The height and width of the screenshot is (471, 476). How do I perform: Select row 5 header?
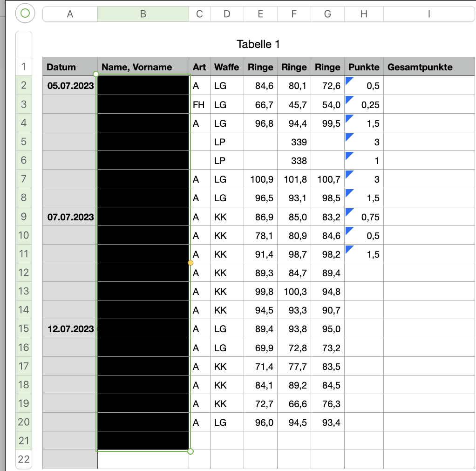click(x=24, y=142)
